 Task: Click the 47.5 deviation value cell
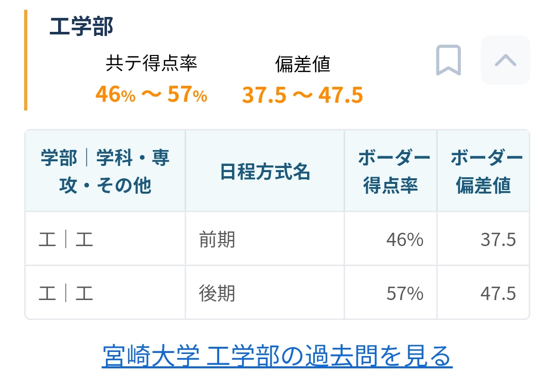click(484, 293)
